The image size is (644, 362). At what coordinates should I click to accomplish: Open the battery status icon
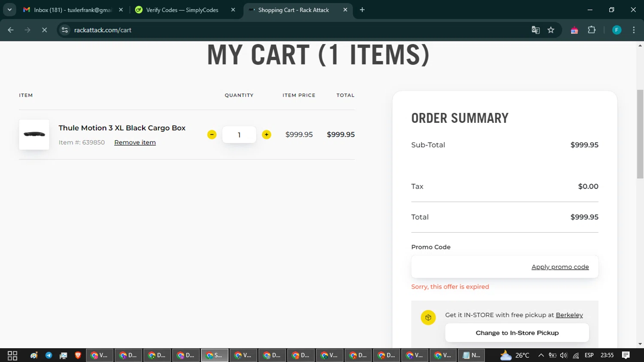coord(553,356)
